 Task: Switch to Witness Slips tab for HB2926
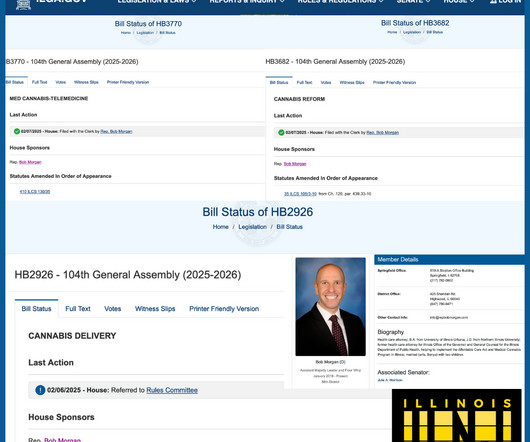point(155,309)
